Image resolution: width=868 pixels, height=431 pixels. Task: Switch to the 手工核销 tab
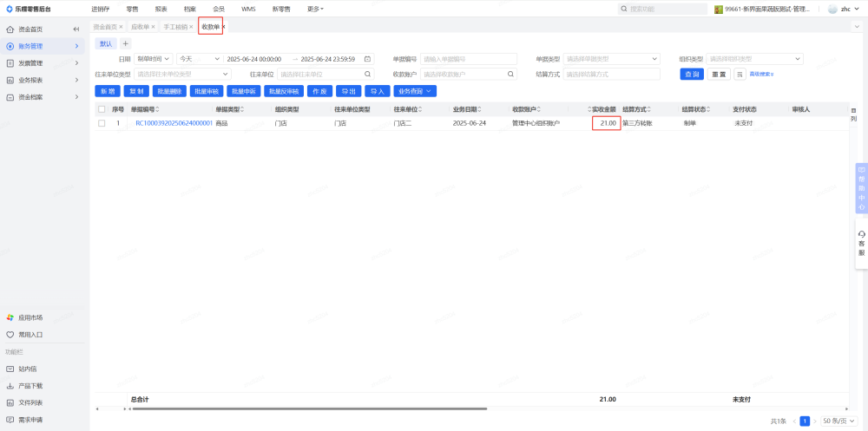[x=175, y=27]
